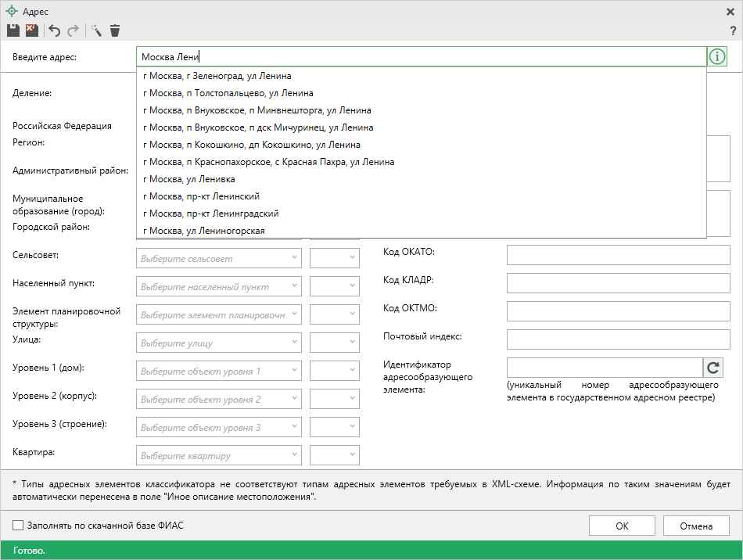Undo the last action
The width and height of the screenshot is (743, 560).
[x=55, y=31]
